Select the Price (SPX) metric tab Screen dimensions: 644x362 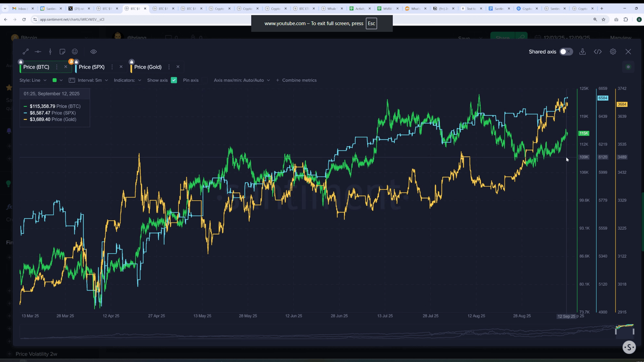91,67
